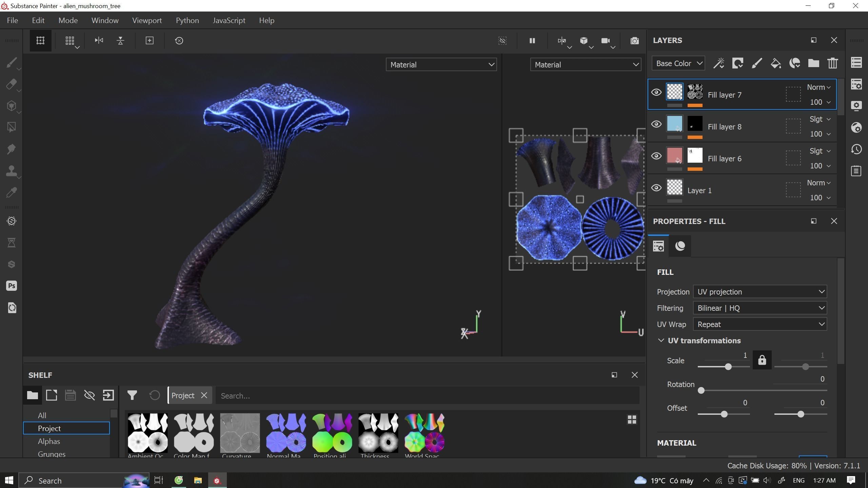
Task: Open the UV Wrap dropdown
Action: click(760, 324)
